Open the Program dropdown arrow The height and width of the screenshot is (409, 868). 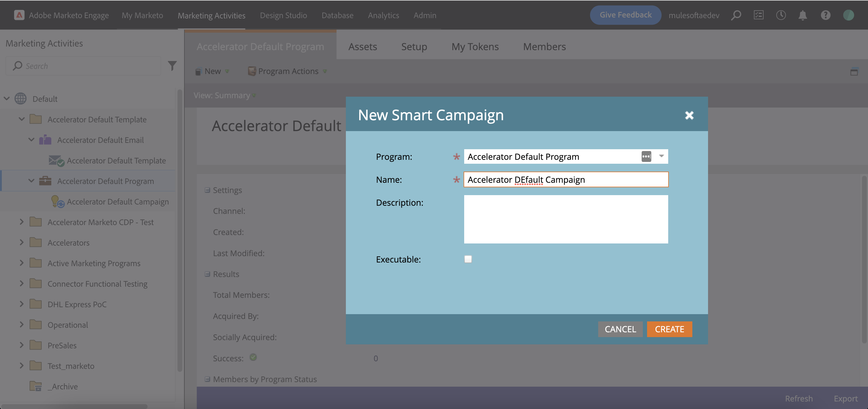tap(661, 156)
